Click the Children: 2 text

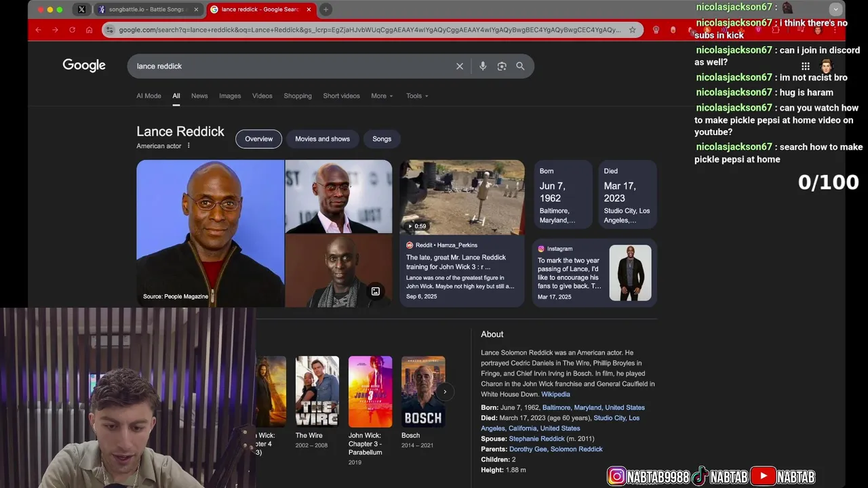point(498,460)
